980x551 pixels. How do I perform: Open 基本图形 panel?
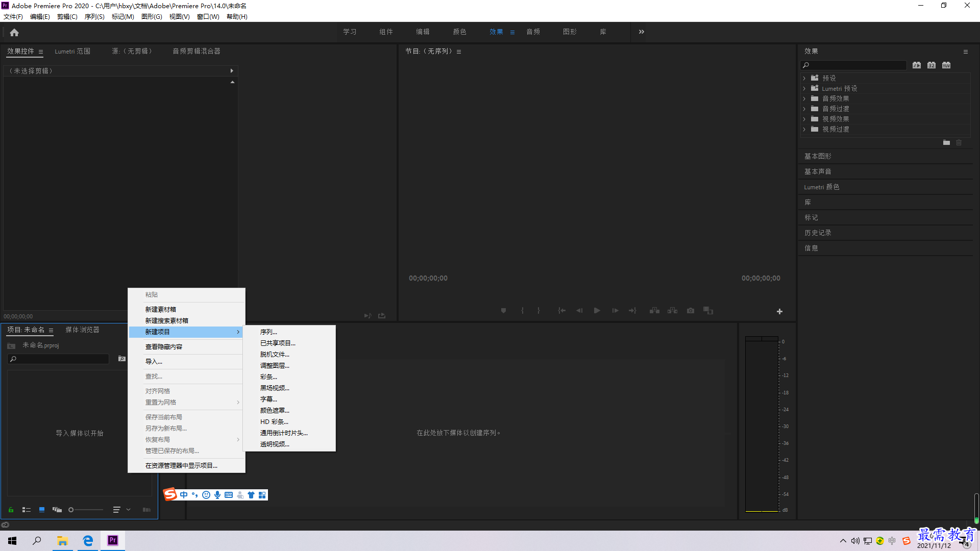pyautogui.click(x=818, y=156)
